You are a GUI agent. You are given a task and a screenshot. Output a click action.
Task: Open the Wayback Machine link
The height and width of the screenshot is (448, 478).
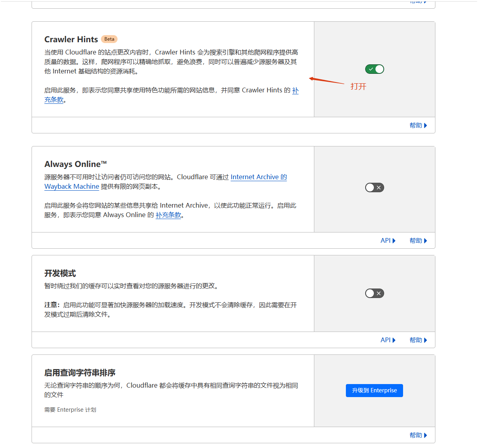(71, 186)
